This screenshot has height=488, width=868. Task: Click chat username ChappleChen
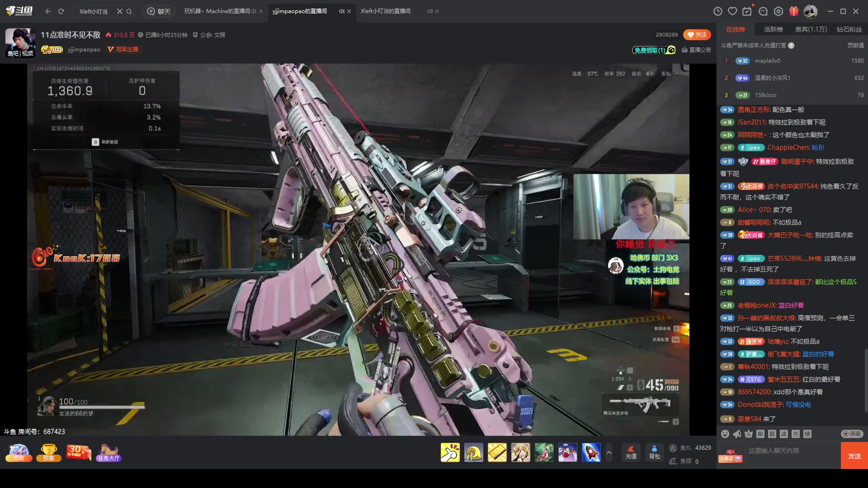(x=788, y=148)
